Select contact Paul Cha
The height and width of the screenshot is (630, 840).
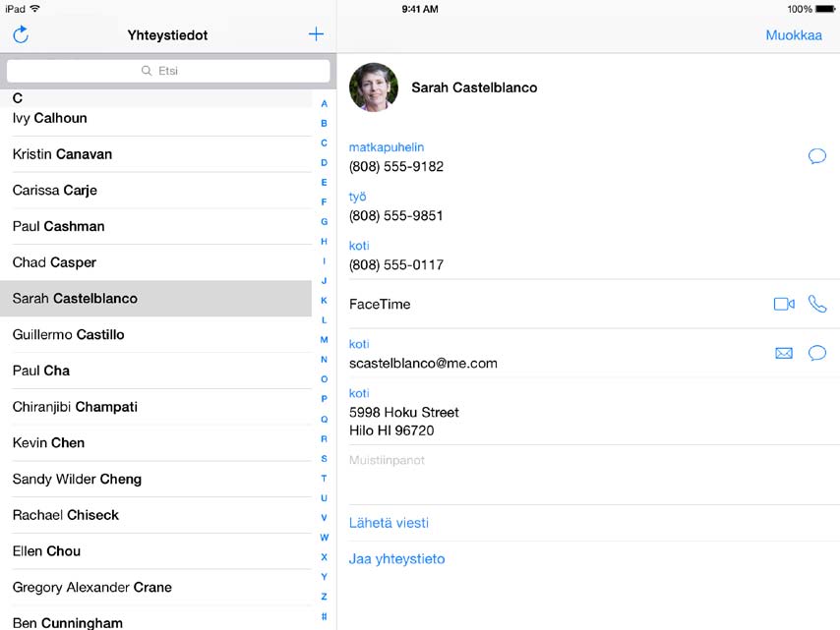[x=155, y=371]
